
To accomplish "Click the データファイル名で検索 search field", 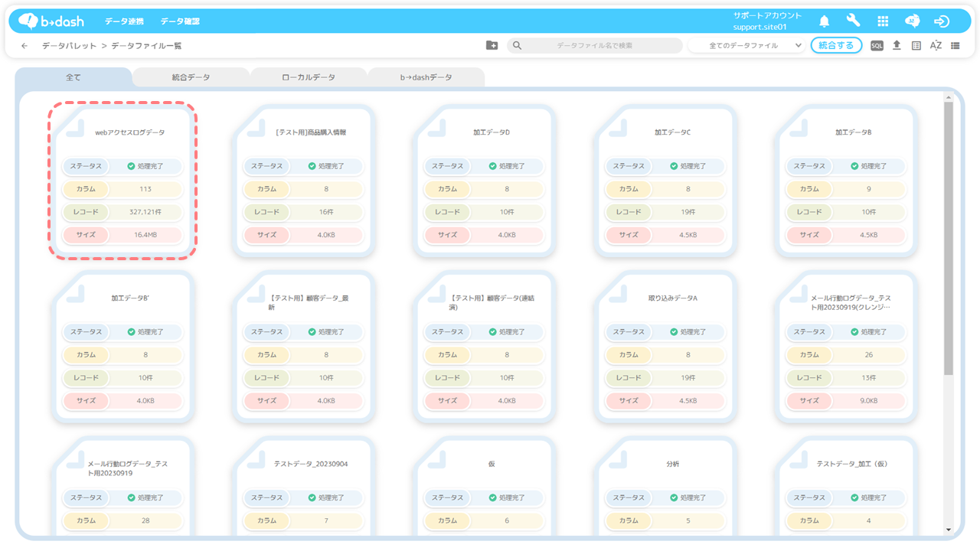I will [595, 46].
